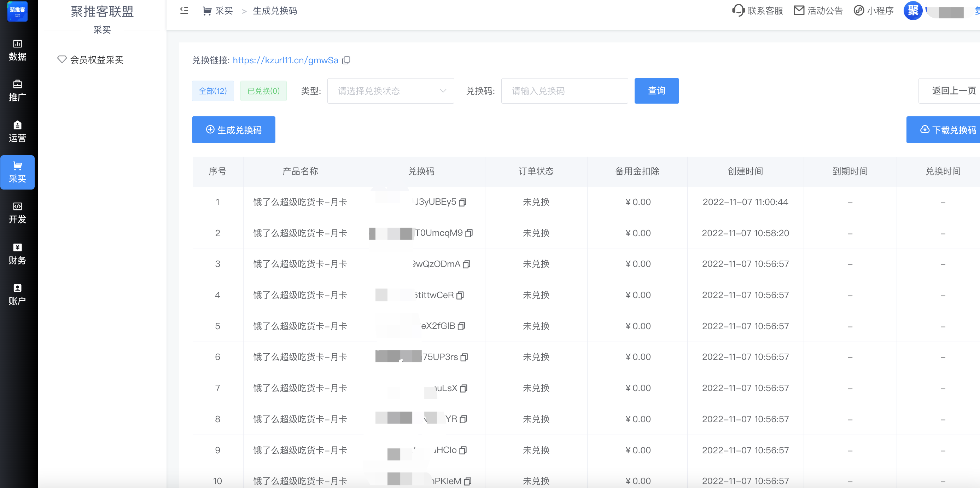
Task: Copy the redemption link with copy icon
Action: (346, 60)
